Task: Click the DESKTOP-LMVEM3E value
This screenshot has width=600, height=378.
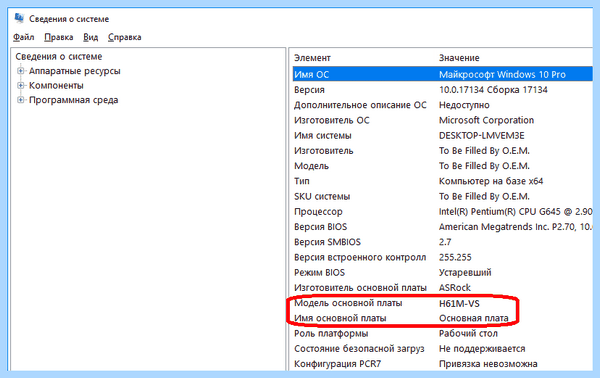Action: [481, 135]
